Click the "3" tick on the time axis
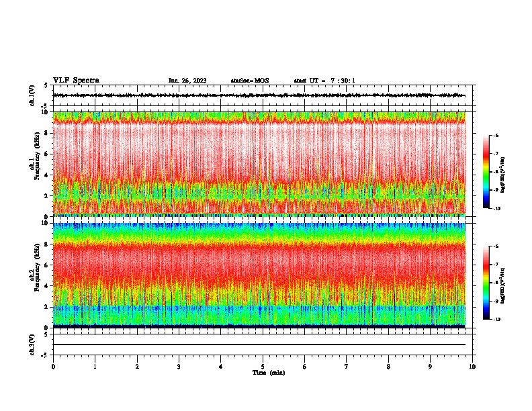The width and height of the screenshot is (532, 411). tap(179, 367)
